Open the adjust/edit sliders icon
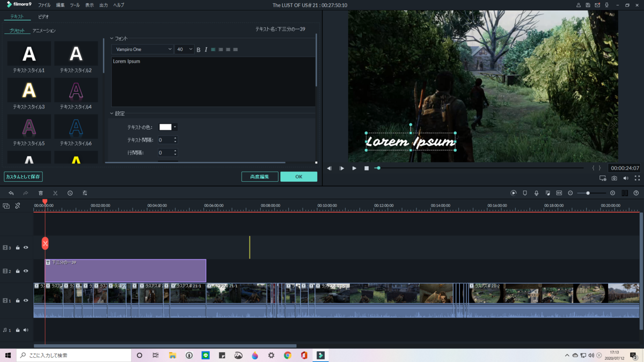644x362 pixels. (x=85, y=193)
